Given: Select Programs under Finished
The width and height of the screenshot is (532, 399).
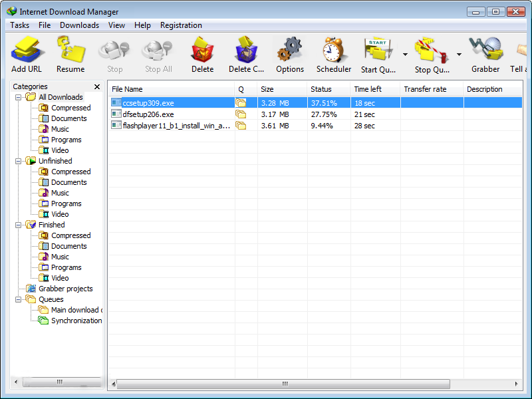Looking at the screenshot, I should pyautogui.click(x=66, y=267).
